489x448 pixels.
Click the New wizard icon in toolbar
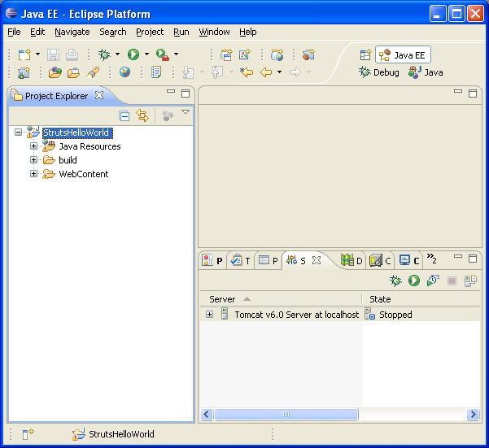(x=24, y=54)
